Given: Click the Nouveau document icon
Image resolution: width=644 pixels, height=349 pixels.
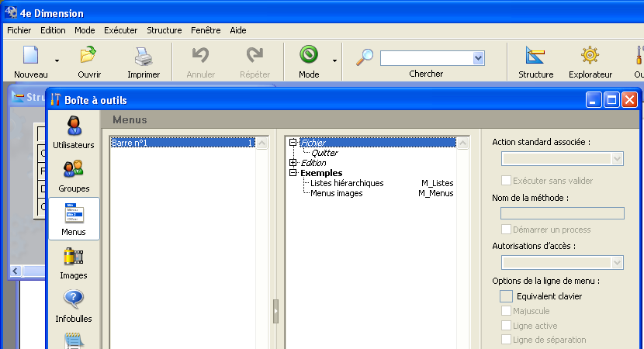Looking at the screenshot, I should (x=30, y=56).
